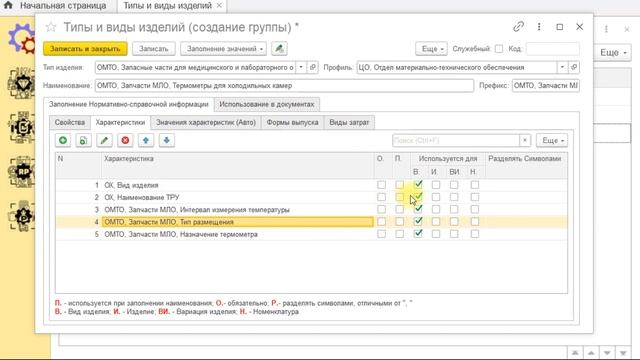Click the Разделять Символами column header
This screenshot has height=360, width=640.
(525, 165)
